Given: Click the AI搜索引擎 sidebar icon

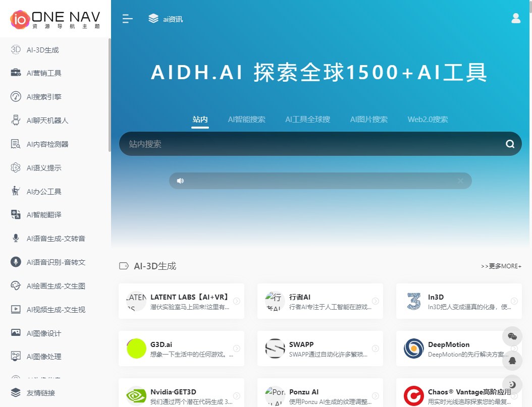Looking at the screenshot, I should pos(16,97).
